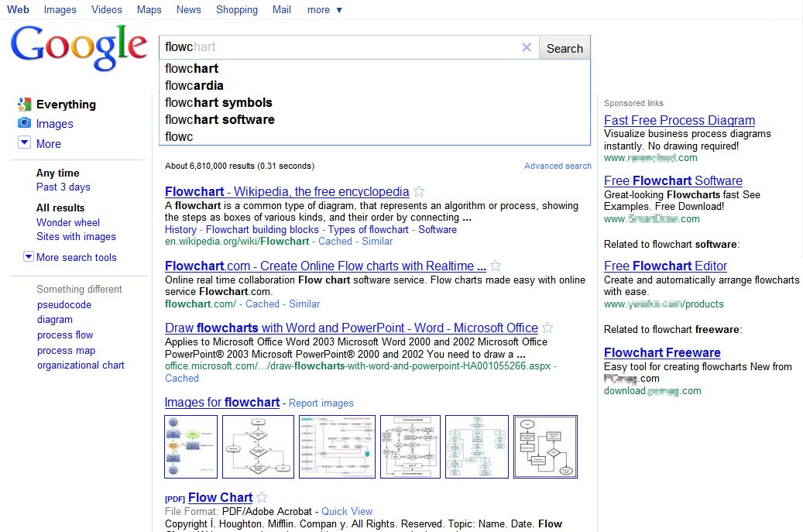Click the Everything colored icon

tap(24, 105)
